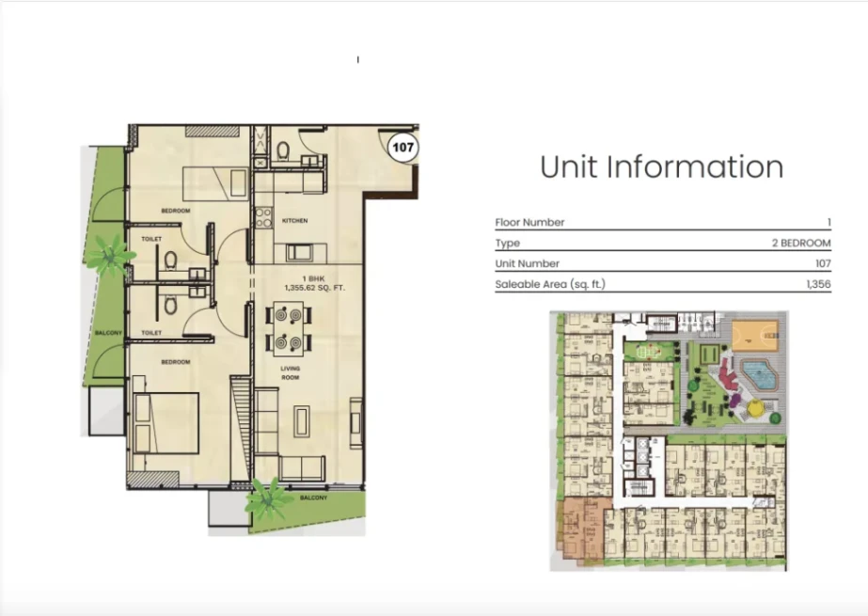Click the double bed in lower bedroom

[x=166, y=423]
